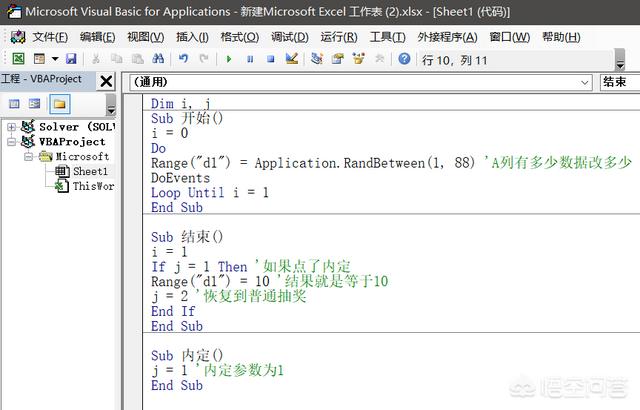The width and height of the screenshot is (640, 410).
Task: Click the Paste toolbar icon
Action: 138,59
